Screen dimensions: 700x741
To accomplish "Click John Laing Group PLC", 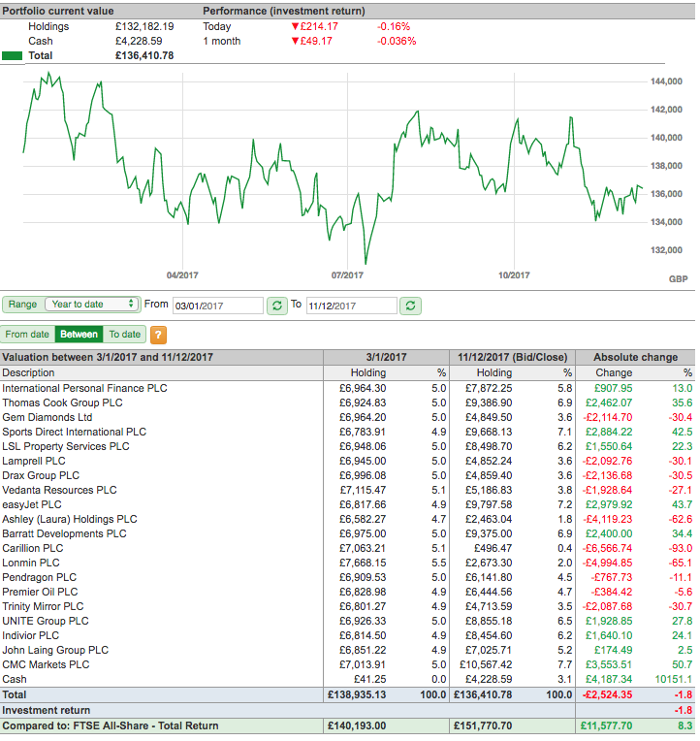I will [x=55, y=650].
